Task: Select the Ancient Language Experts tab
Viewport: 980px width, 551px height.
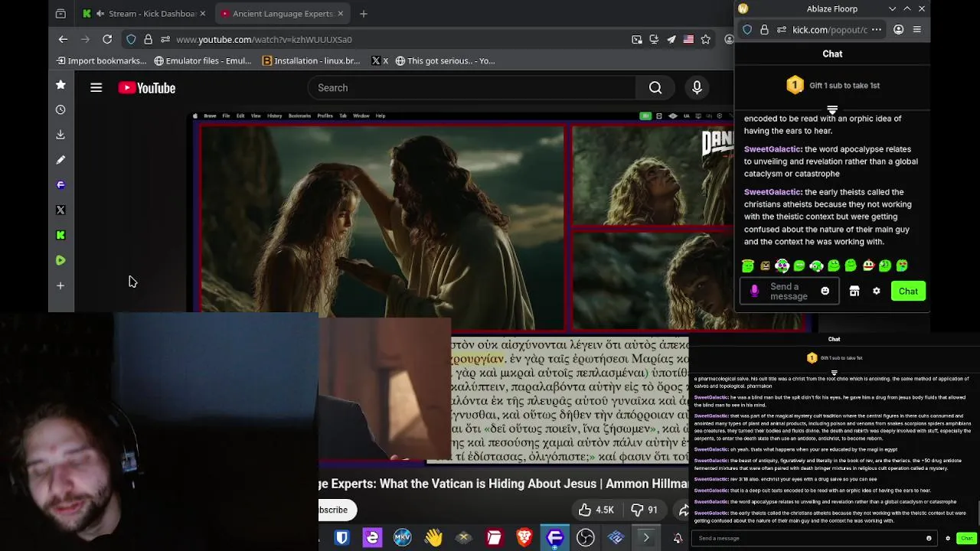Action: [282, 13]
